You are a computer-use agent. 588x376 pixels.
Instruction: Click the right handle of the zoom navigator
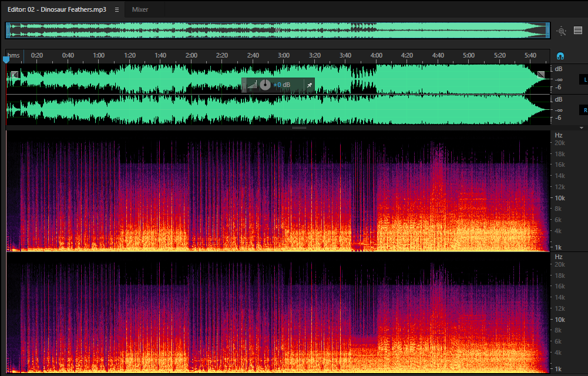coord(548,31)
